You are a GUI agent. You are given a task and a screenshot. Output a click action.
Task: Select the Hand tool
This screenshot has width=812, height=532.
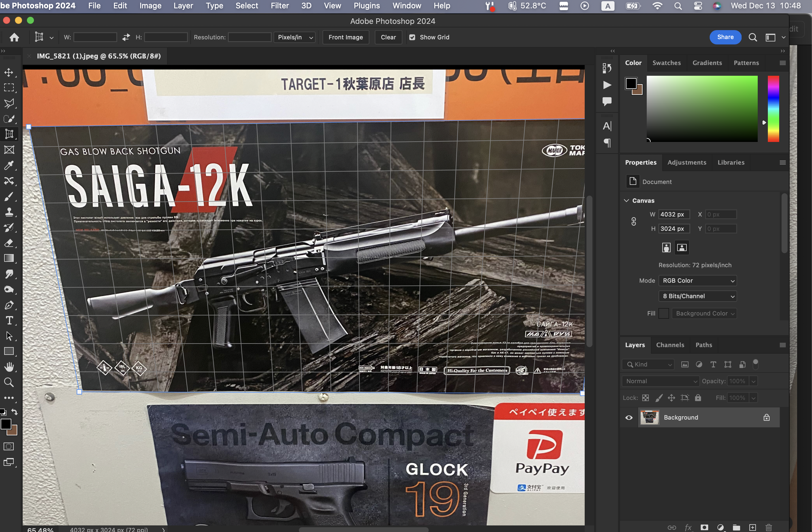(x=9, y=367)
